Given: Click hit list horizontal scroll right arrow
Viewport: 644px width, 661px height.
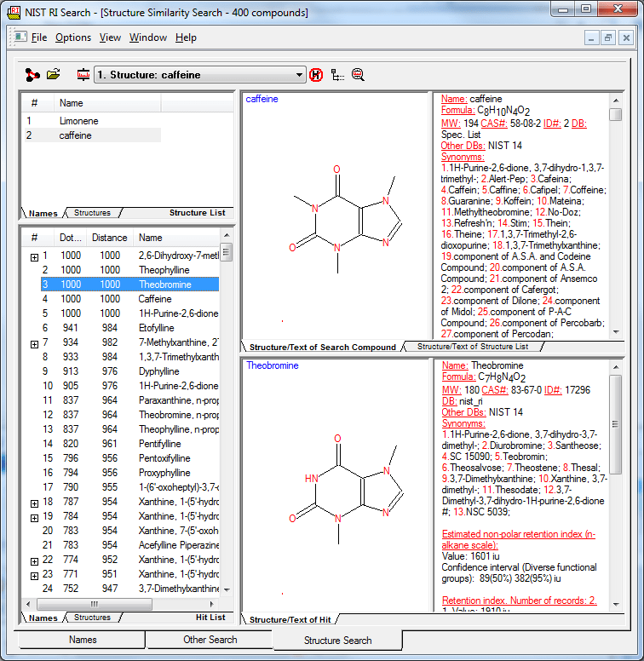Looking at the screenshot, I should (x=212, y=604).
